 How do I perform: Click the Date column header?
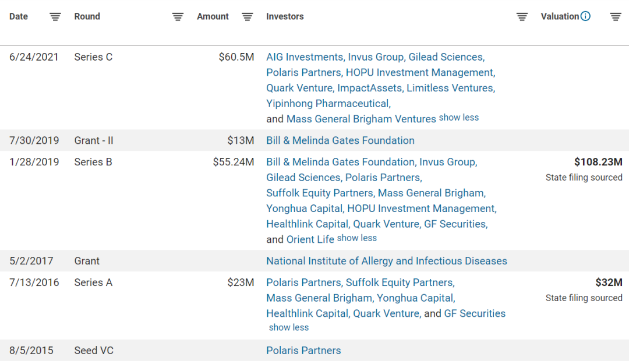click(19, 16)
